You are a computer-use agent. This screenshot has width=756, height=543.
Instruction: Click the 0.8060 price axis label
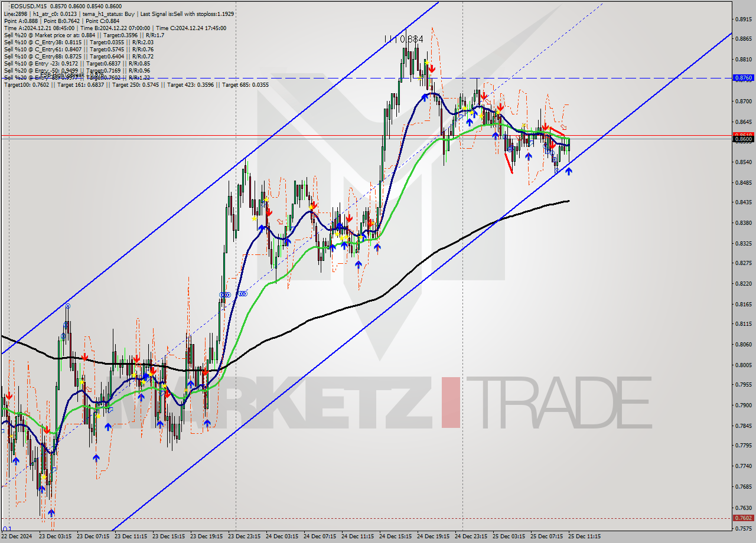[x=742, y=344]
